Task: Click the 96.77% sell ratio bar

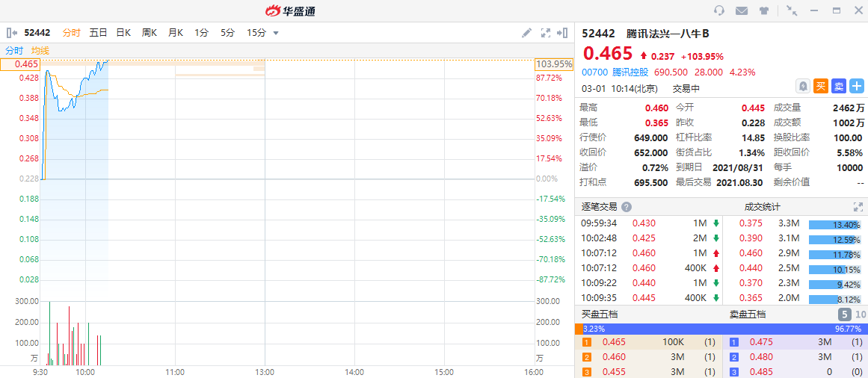Action: [x=726, y=329]
